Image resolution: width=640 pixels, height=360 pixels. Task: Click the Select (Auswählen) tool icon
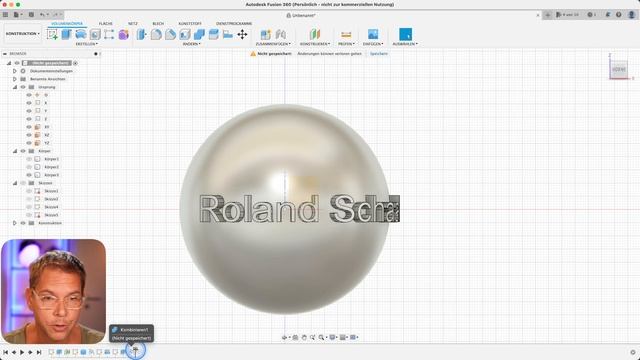tap(405, 34)
